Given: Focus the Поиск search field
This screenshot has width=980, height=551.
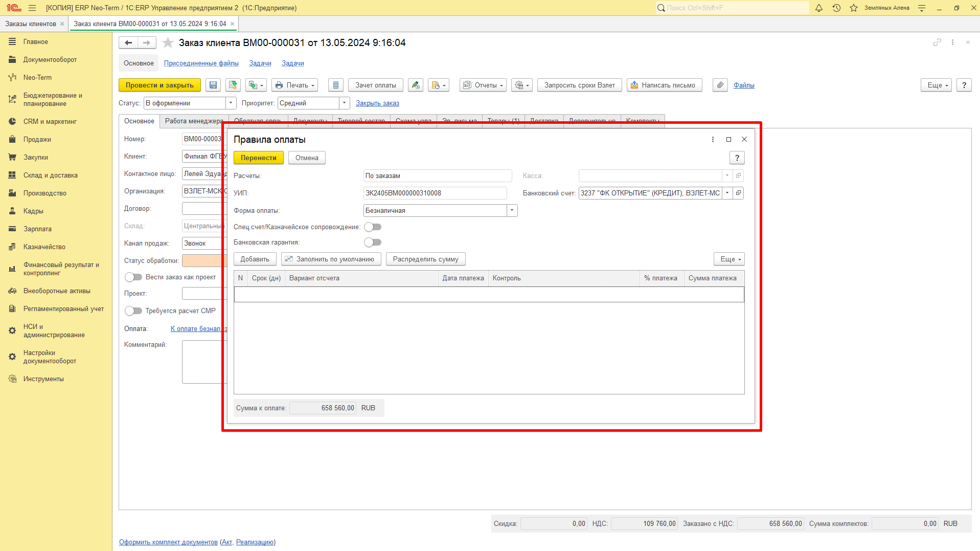Looking at the screenshot, I should 732,8.
